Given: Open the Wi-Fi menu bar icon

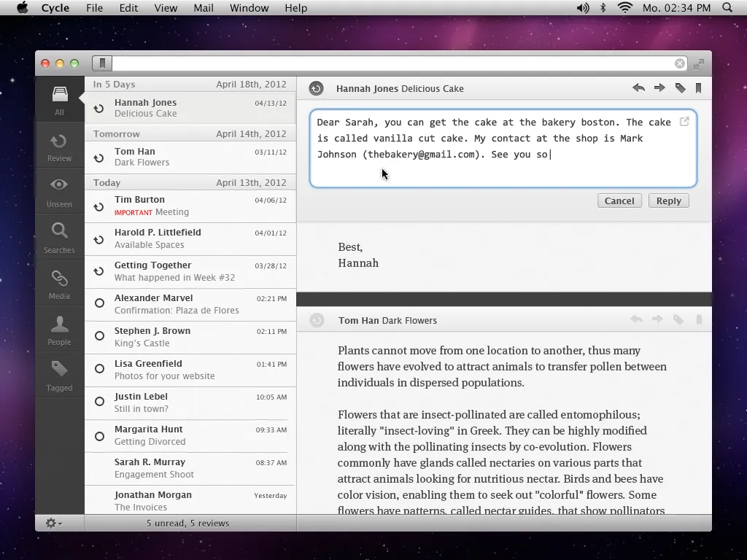Looking at the screenshot, I should tap(624, 8).
